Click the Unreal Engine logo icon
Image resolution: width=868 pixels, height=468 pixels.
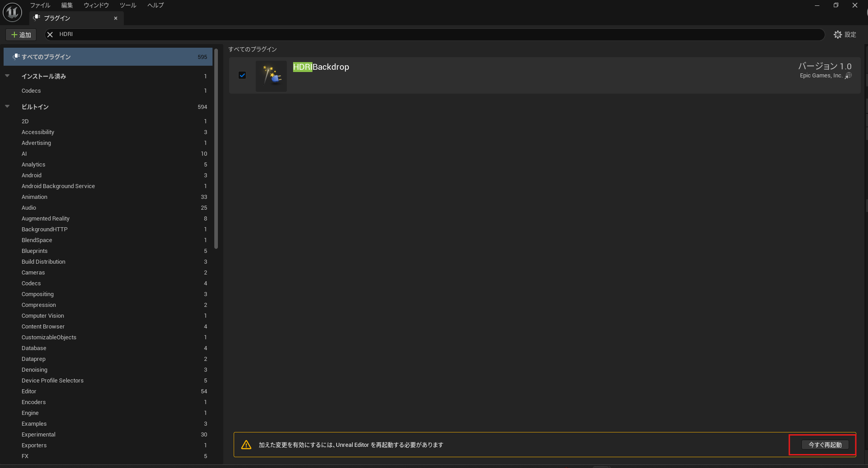[x=12, y=12]
